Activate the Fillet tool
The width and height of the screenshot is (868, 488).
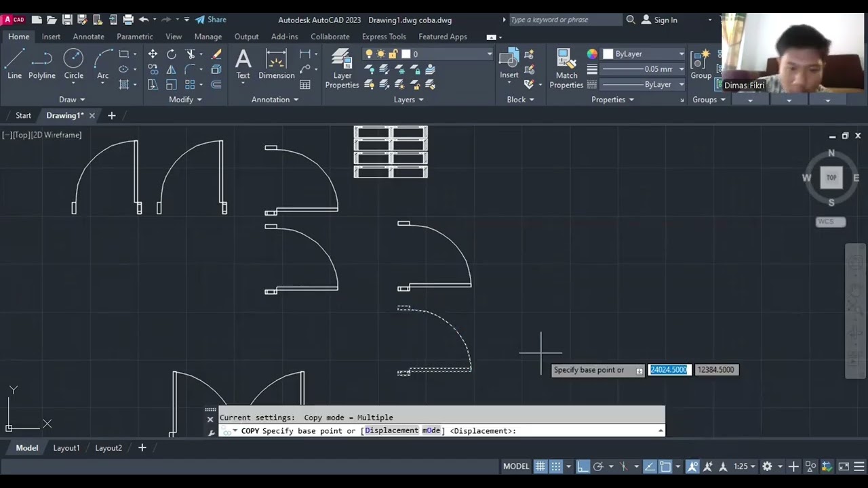[191, 69]
